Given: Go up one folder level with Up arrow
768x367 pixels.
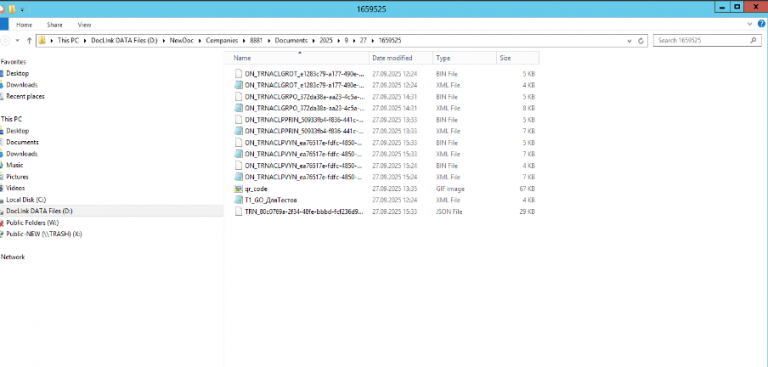Looking at the screenshot, I should [x=29, y=41].
